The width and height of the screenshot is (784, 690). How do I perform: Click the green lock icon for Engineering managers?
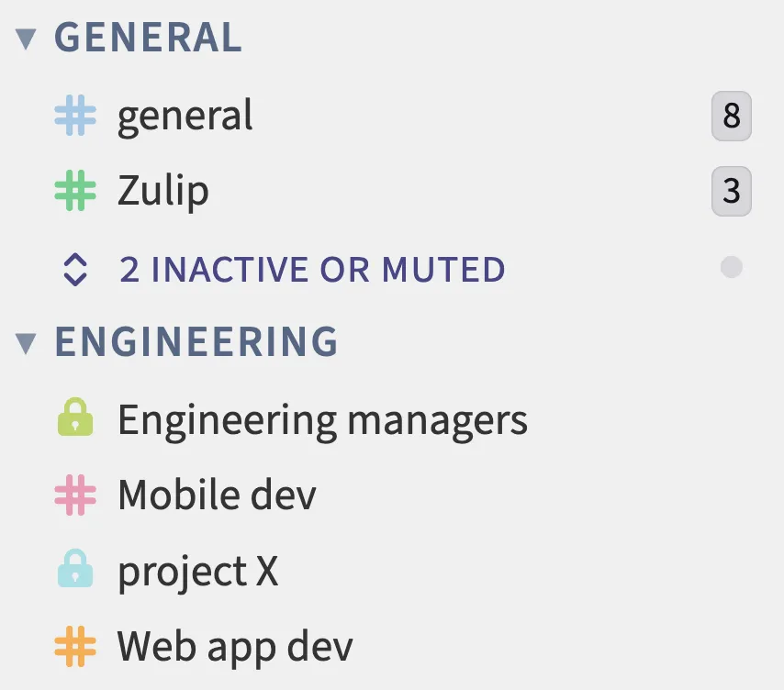(x=75, y=419)
